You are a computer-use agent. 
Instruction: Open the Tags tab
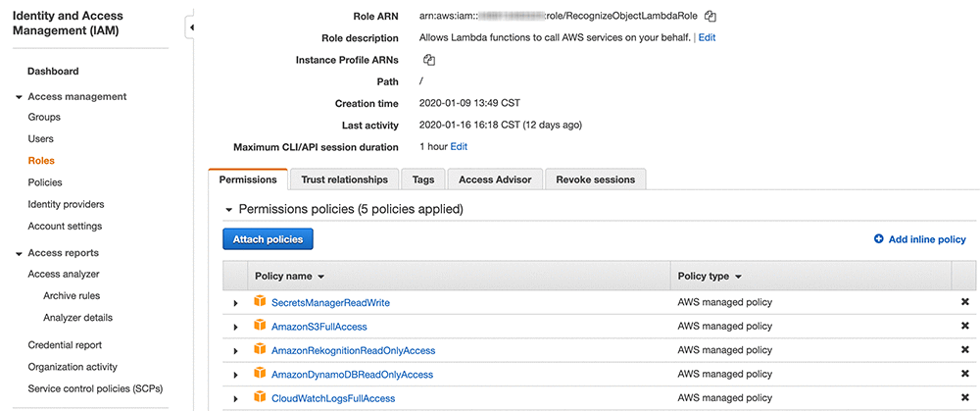423,180
